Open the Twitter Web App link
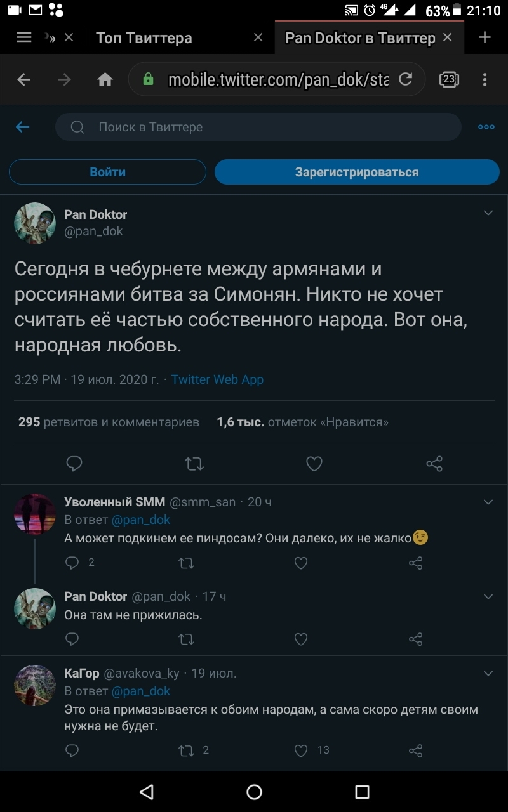The height and width of the screenshot is (812, 508). pos(217,379)
